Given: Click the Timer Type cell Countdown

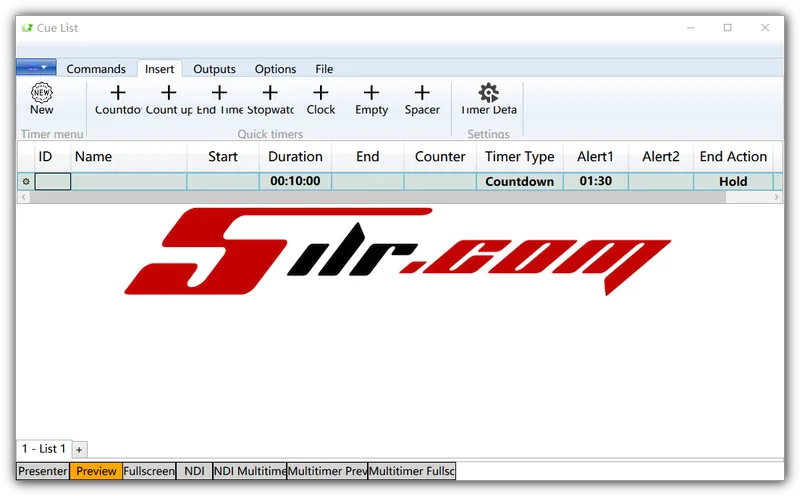Looking at the screenshot, I should click(x=519, y=181).
